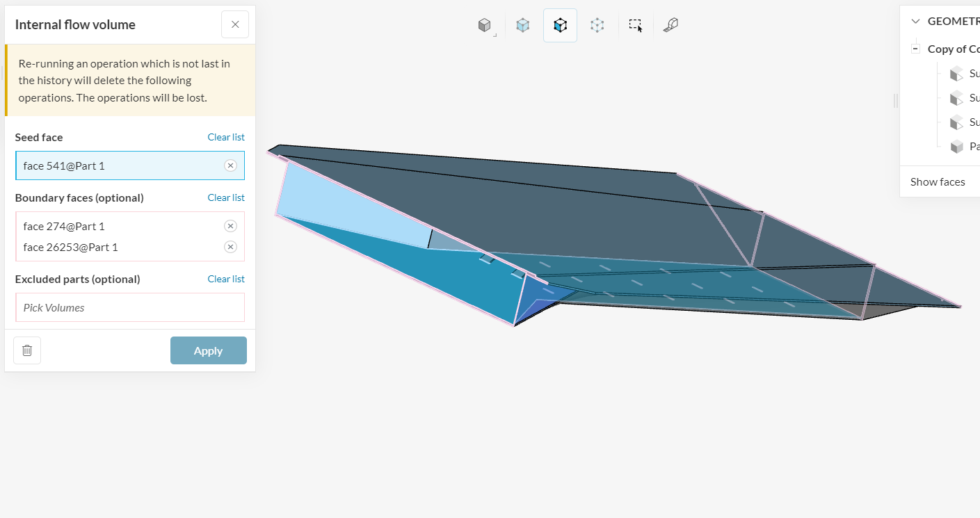Open the Show faces option
The image size is (980, 518).
pos(938,182)
